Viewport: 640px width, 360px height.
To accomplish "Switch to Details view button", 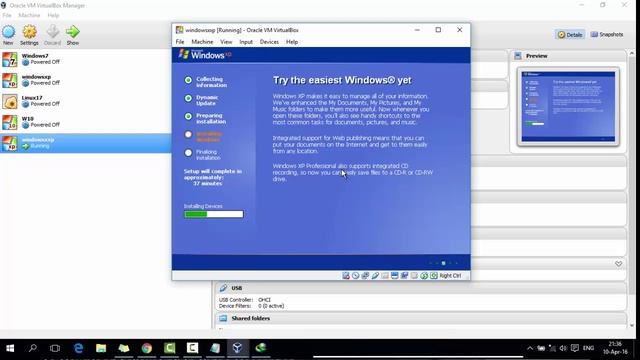I will pos(570,35).
